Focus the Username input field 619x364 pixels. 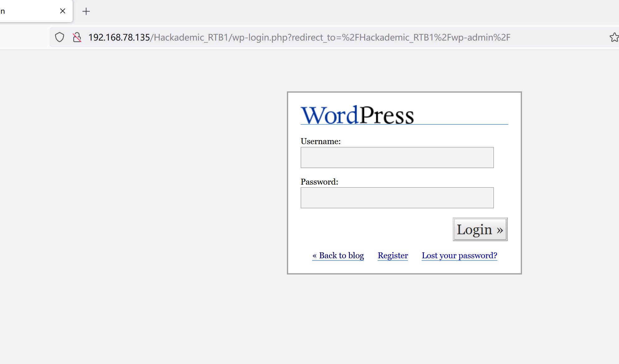[397, 158]
